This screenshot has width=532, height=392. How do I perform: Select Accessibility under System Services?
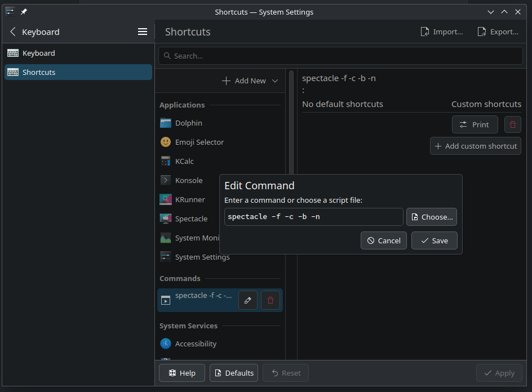click(x=220, y=344)
